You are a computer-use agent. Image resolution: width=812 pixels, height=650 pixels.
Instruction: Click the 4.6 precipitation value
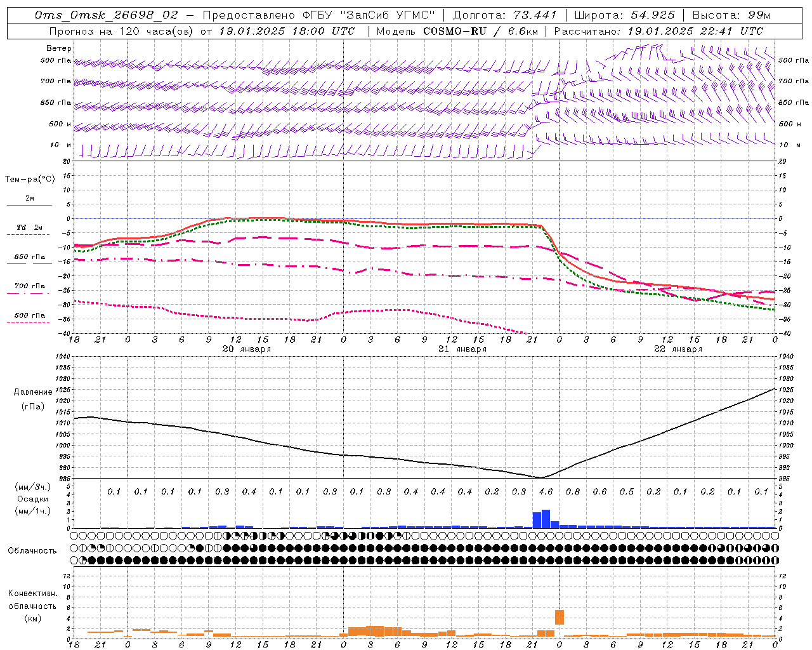tap(546, 491)
